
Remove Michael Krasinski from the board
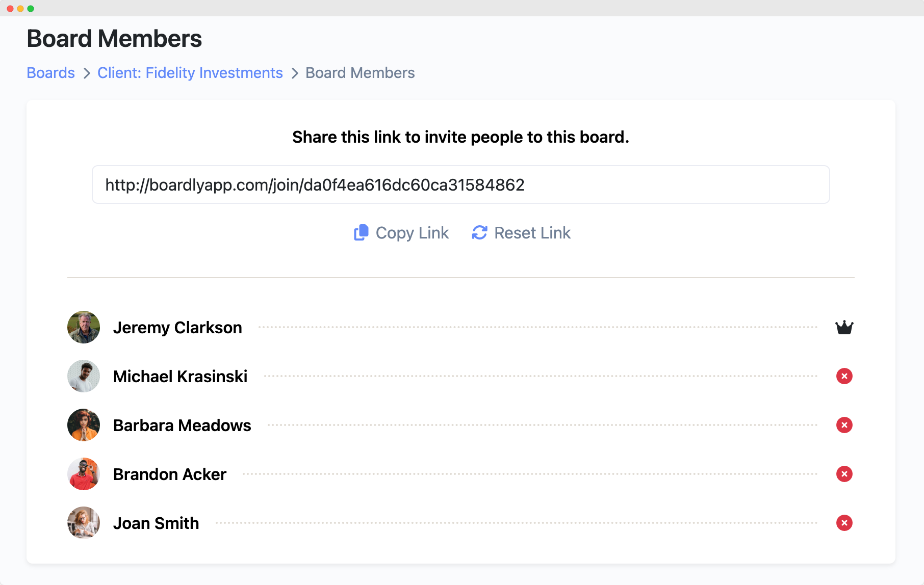pos(844,377)
